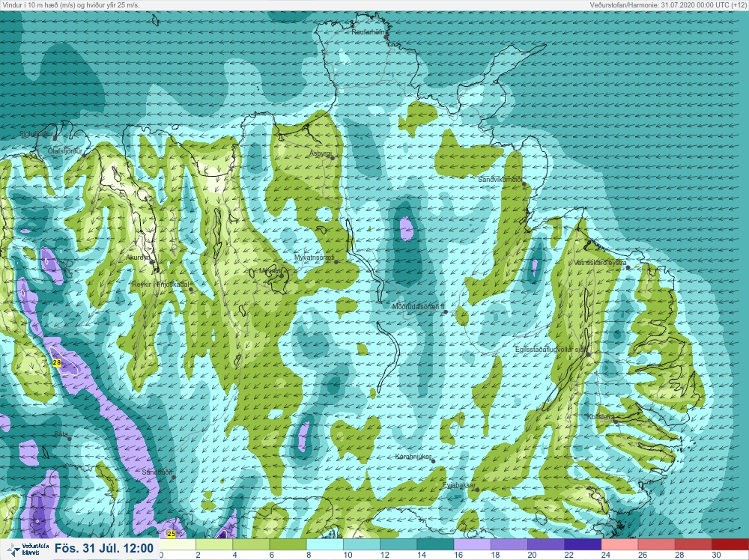Click the Sáta station label

(61, 434)
